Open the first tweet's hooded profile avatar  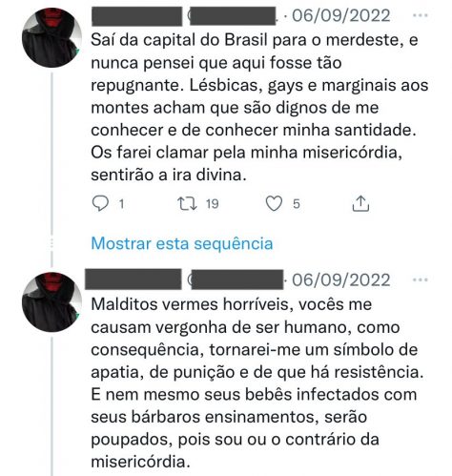[51, 37]
